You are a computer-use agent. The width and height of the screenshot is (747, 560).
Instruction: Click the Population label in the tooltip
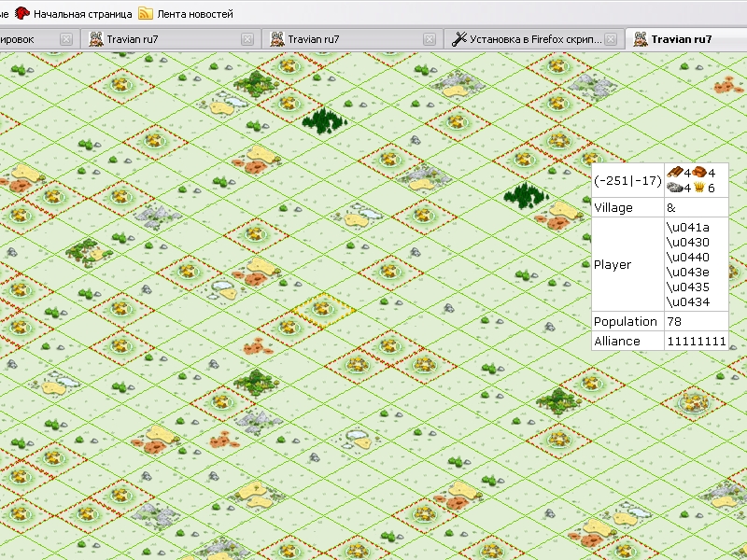click(x=626, y=322)
